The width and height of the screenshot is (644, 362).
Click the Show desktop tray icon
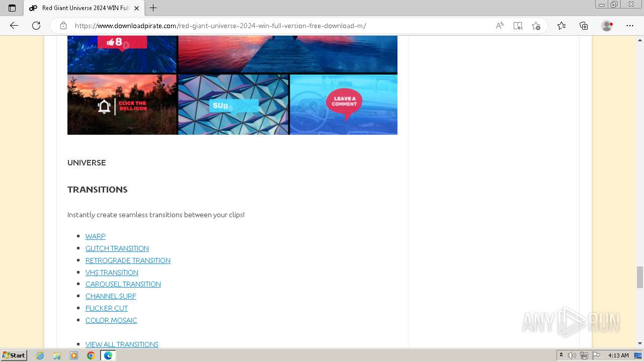pyautogui.click(x=638, y=355)
